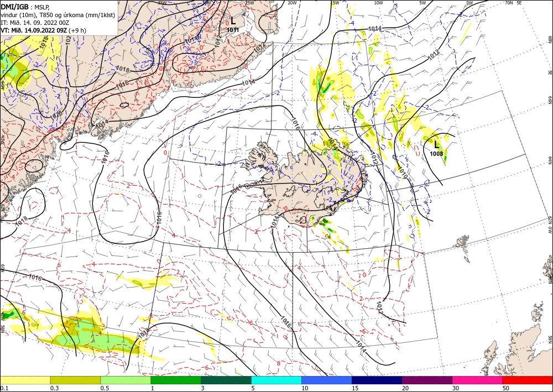Click the L low-pressure marker labeled 1011
This screenshot has height=392, width=553.
pyautogui.click(x=233, y=20)
